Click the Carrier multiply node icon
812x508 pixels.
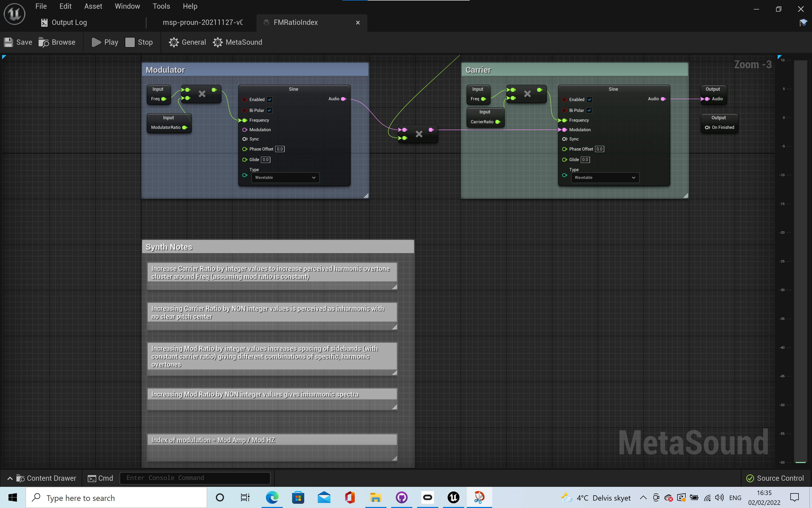tap(527, 94)
